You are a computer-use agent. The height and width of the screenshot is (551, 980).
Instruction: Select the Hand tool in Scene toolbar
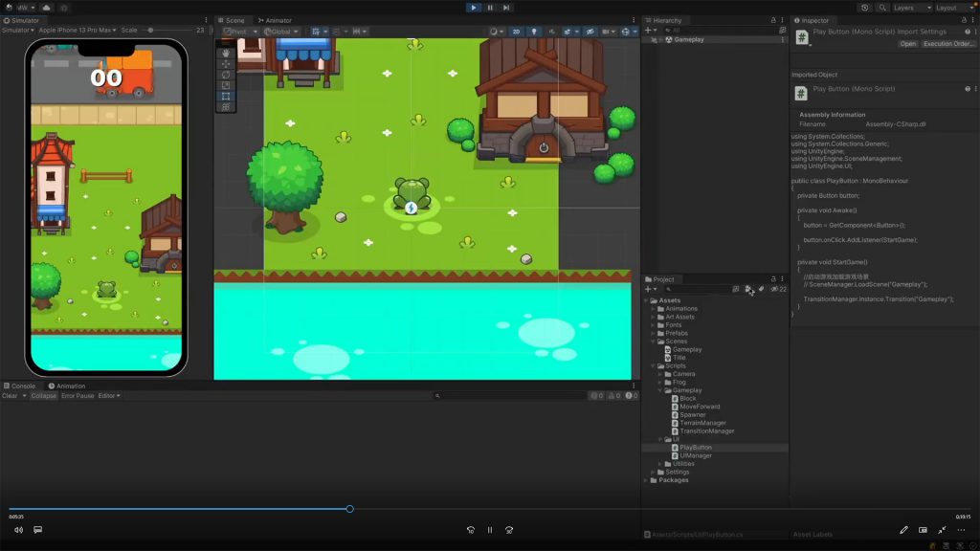click(x=226, y=54)
